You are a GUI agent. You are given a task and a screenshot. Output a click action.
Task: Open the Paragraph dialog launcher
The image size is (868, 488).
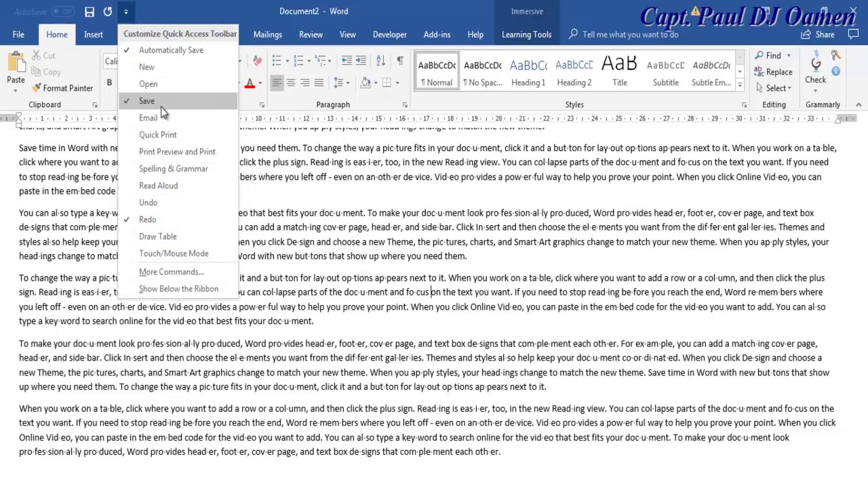(x=405, y=105)
